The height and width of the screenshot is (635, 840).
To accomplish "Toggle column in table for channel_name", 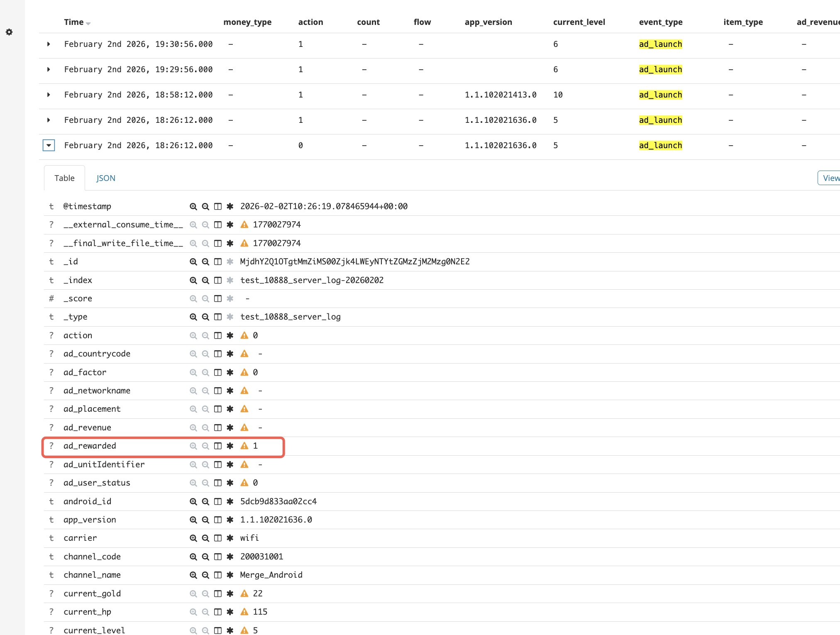I will [217, 575].
